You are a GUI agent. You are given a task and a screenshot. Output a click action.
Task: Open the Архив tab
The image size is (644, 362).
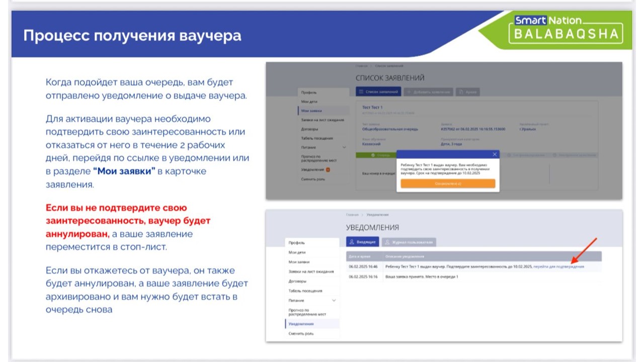click(x=468, y=92)
